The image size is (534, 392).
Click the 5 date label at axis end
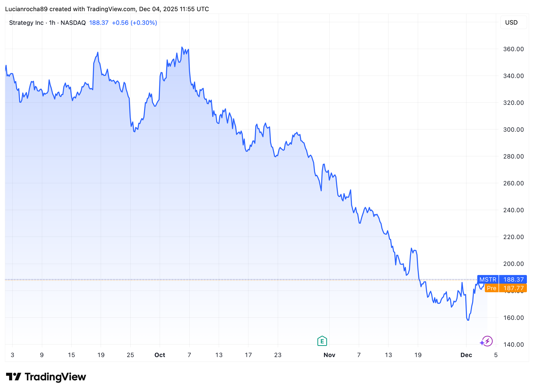click(x=496, y=355)
